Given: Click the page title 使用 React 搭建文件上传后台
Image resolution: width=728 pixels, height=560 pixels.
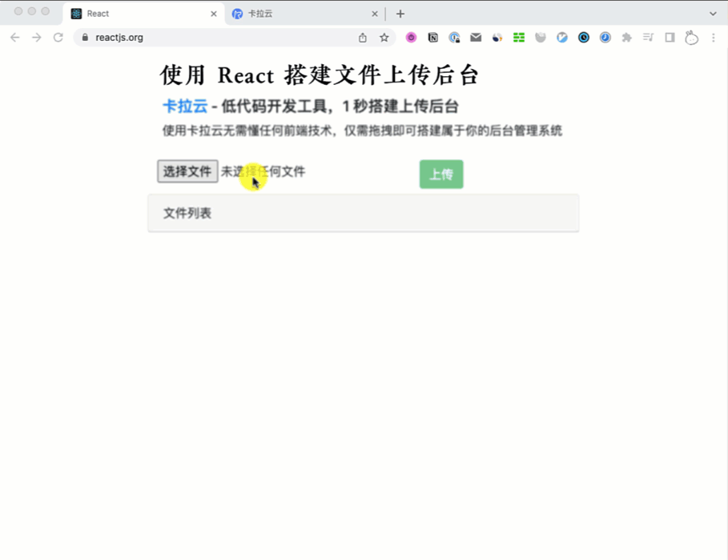Looking at the screenshot, I should click(320, 75).
